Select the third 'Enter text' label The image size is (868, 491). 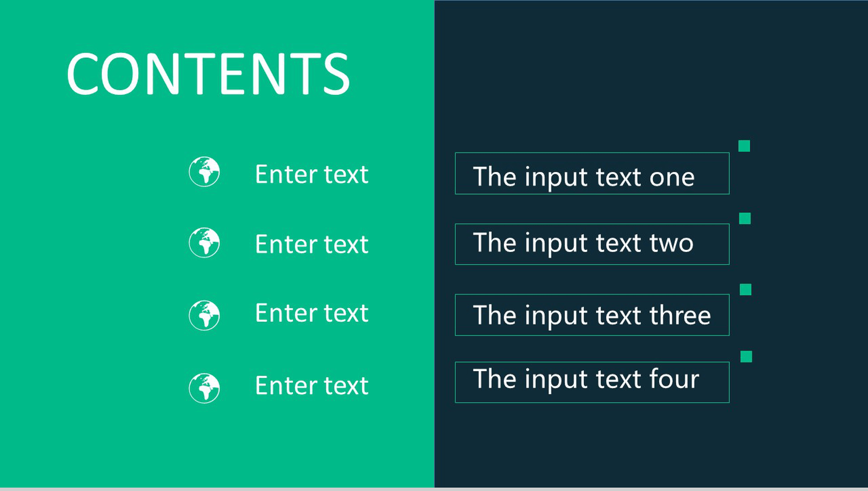(311, 313)
